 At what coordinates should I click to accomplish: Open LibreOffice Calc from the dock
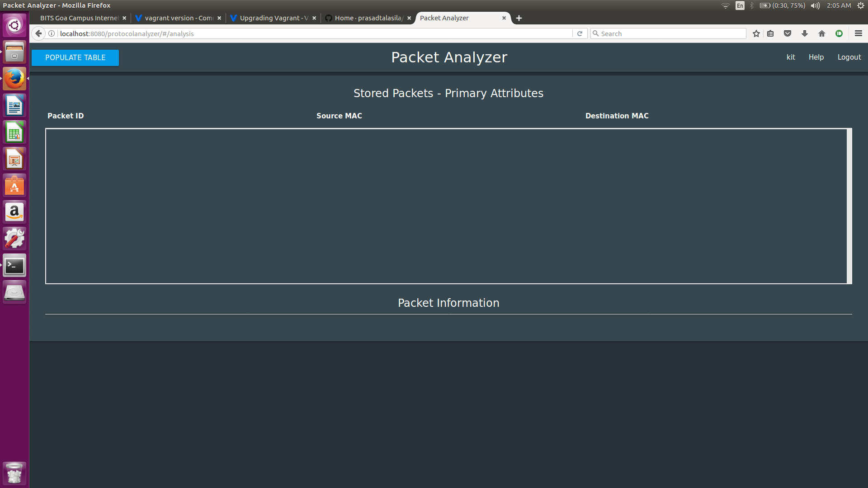pos(14,132)
